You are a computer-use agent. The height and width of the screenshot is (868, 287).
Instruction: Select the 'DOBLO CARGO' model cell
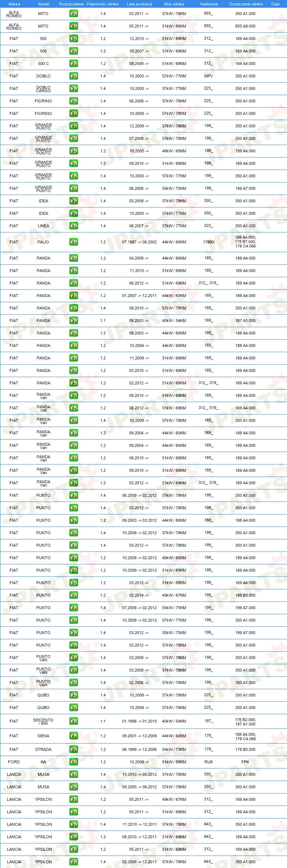[x=43, y=89]
